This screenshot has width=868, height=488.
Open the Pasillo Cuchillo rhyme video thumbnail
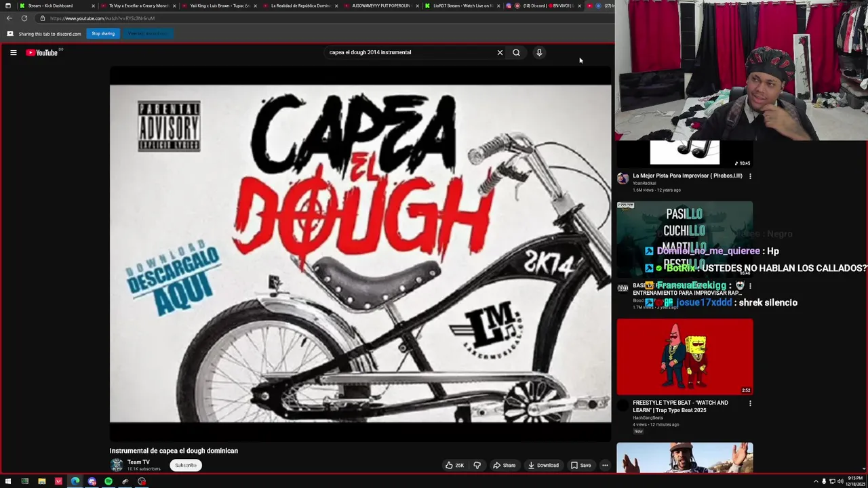684,239
